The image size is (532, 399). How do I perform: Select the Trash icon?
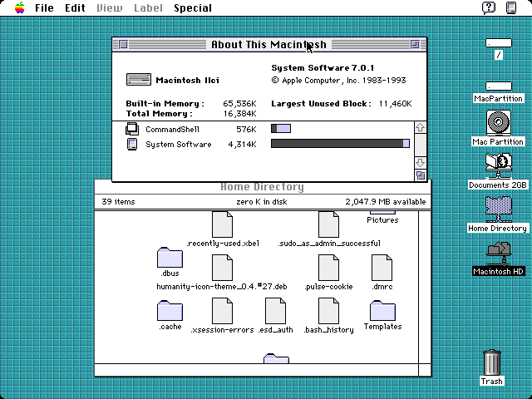(491, 362)
